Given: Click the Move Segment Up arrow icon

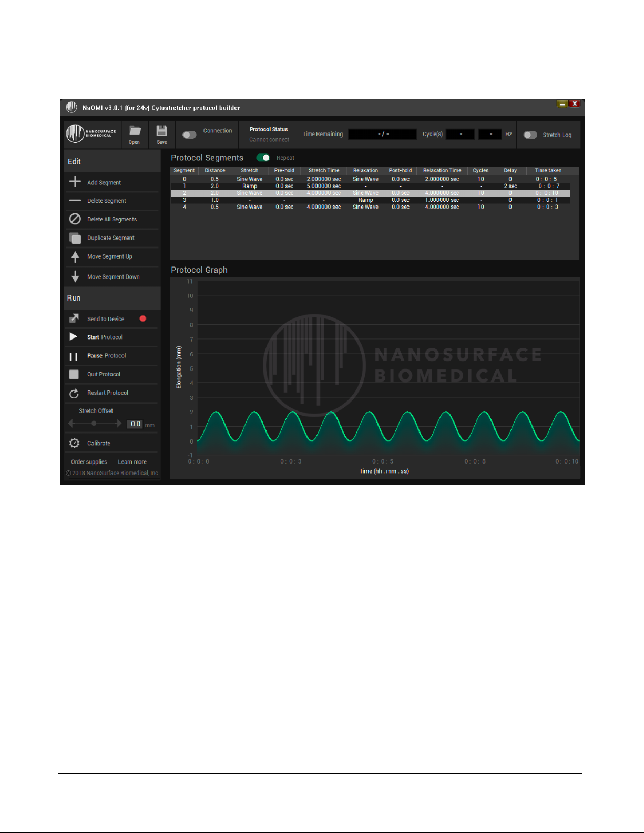Looking at the screenshot, I should pyautogui.click(x=75, y=257).
